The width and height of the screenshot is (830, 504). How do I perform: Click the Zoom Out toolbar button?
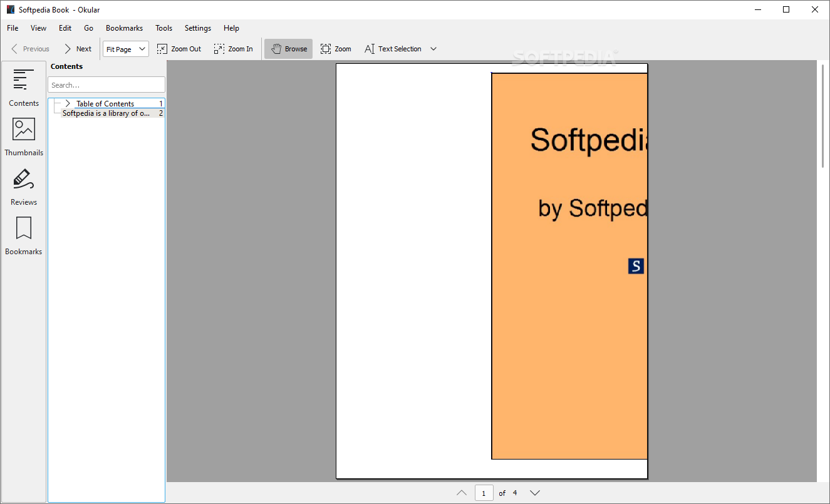[x=179, y=49]
